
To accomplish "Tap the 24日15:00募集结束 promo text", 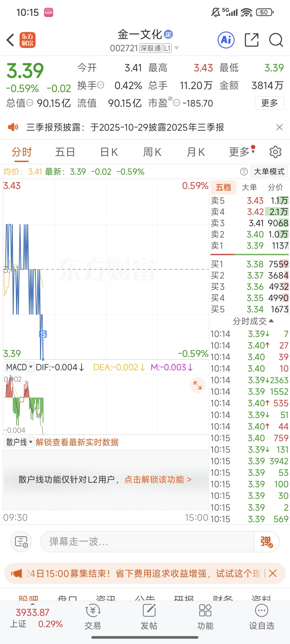I will (143, 573).
